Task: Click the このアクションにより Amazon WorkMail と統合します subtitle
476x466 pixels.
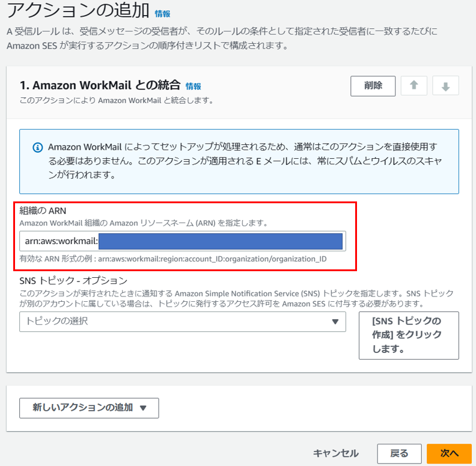Action: [x=117, y=100]
